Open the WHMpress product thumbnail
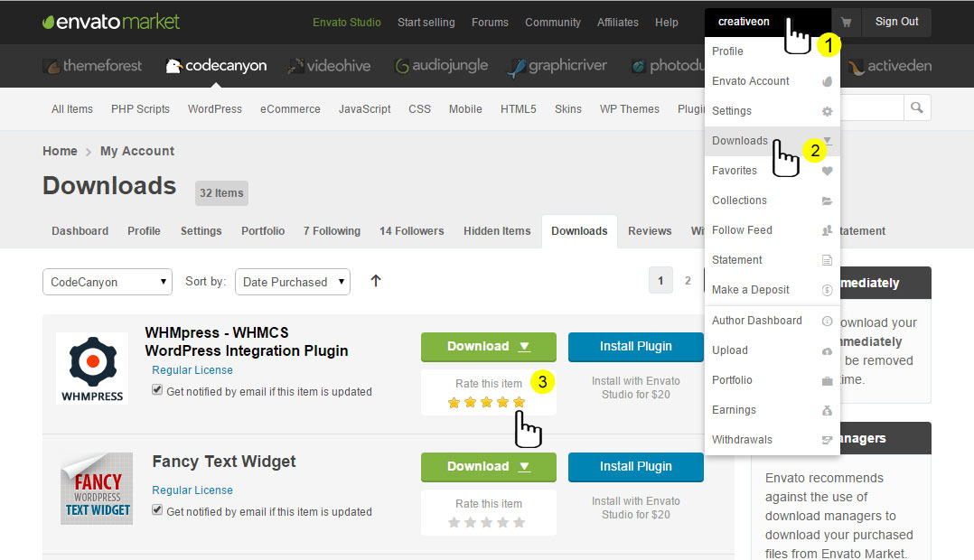 click(x=92, y=369)
